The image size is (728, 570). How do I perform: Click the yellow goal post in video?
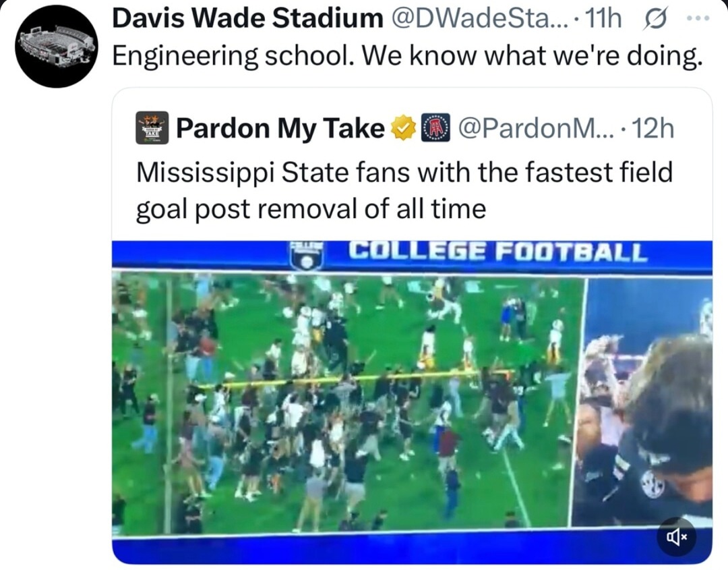pyautogui.click(x=357, y=378)
